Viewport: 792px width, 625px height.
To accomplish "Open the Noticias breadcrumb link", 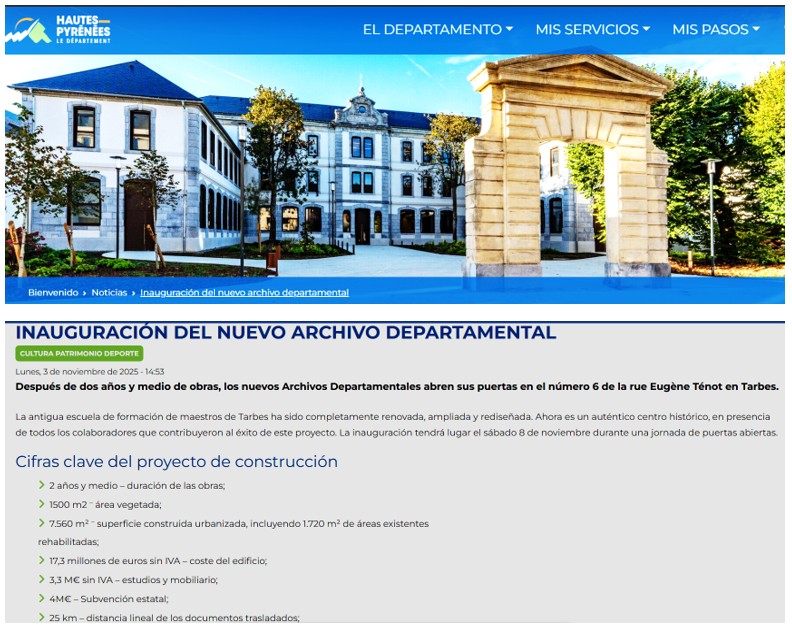I will click(x=109, y=293).
